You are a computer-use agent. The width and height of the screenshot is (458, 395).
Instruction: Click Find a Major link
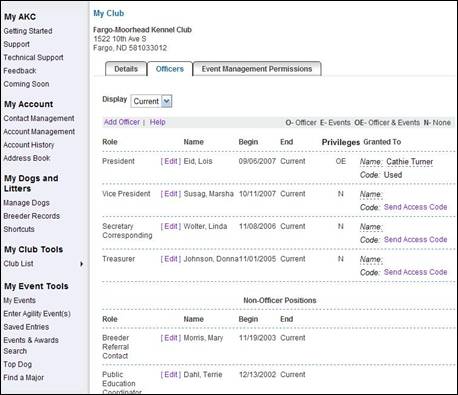point(24,378)
